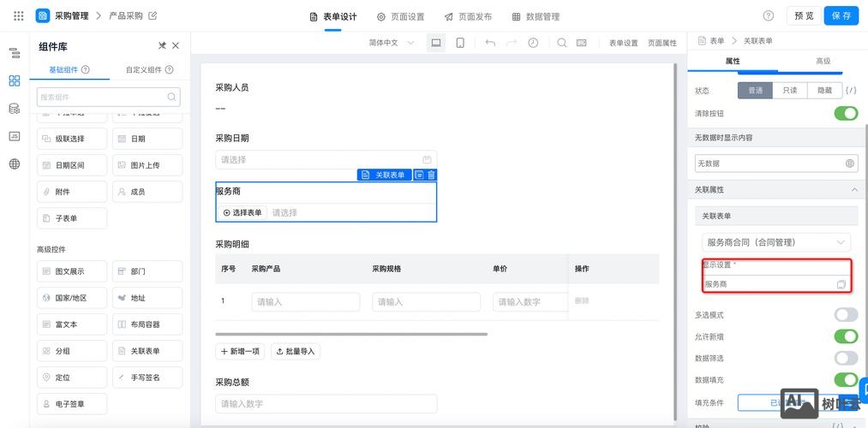Screen dimensions: 868x428
Task: Open the help question mark icon
Action: (769, 16)
